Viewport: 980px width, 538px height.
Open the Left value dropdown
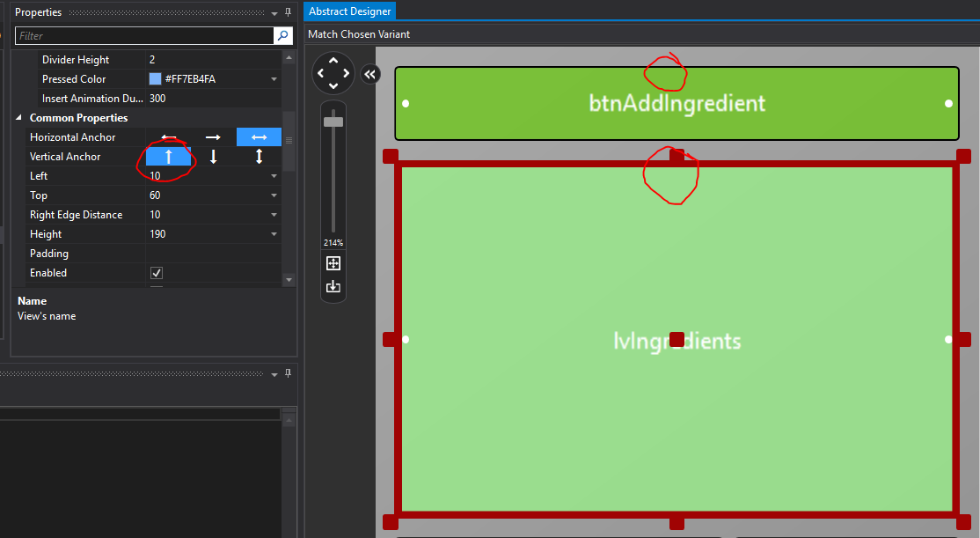(x=274, y=176)
